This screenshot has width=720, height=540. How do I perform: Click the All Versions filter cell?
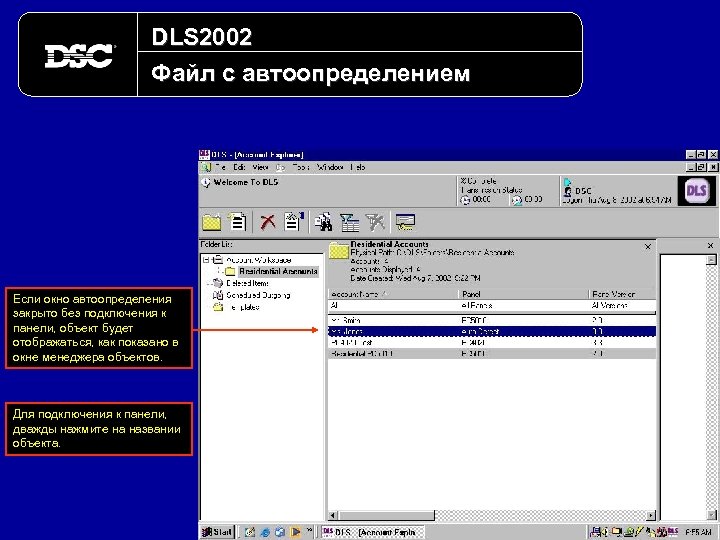(622, 305)
